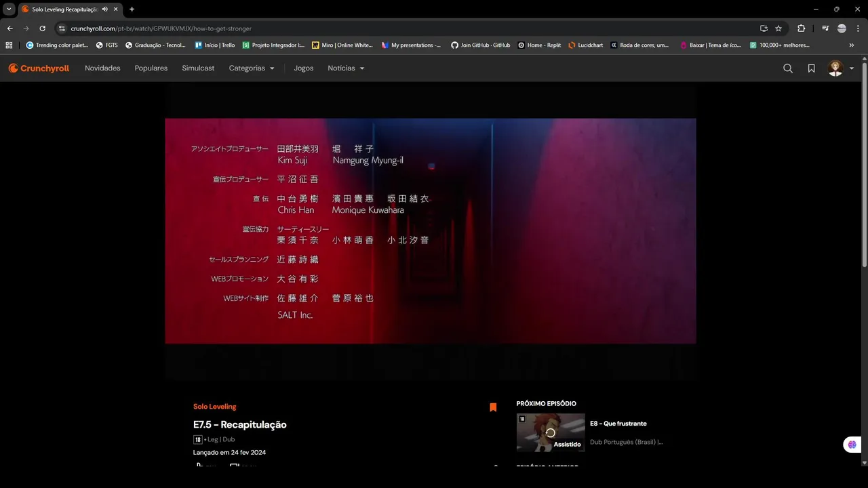Open the Simulcast page

(x=198, y=68)
